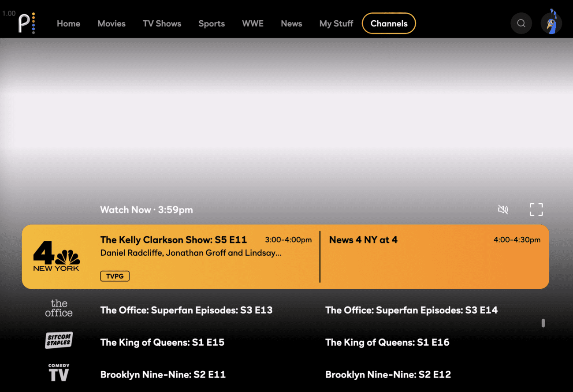Choose Brooklyn Nine-Nine S2 E12 listing
573x392 pixels.
coord(388,374)
